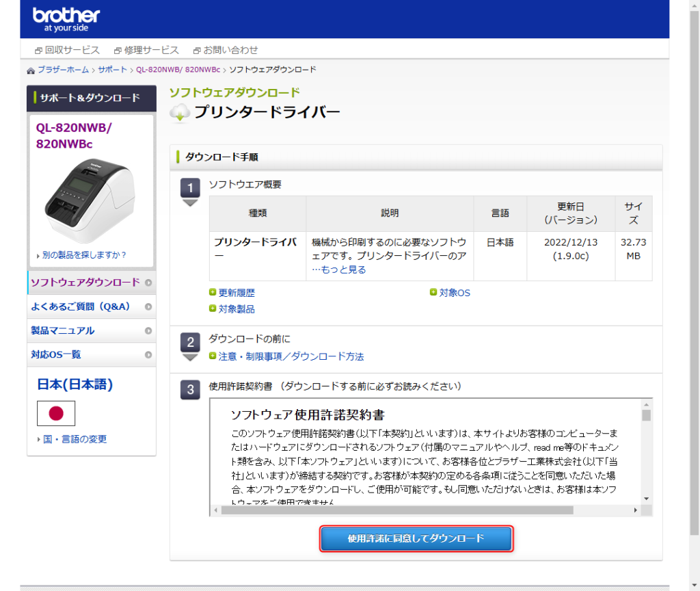Click the ソフトウェア使用許諾契約書 heading

[x=308, y=415]
